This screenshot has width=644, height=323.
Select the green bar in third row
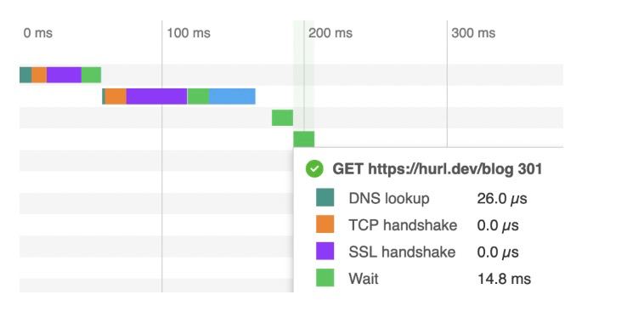[283, 117]
